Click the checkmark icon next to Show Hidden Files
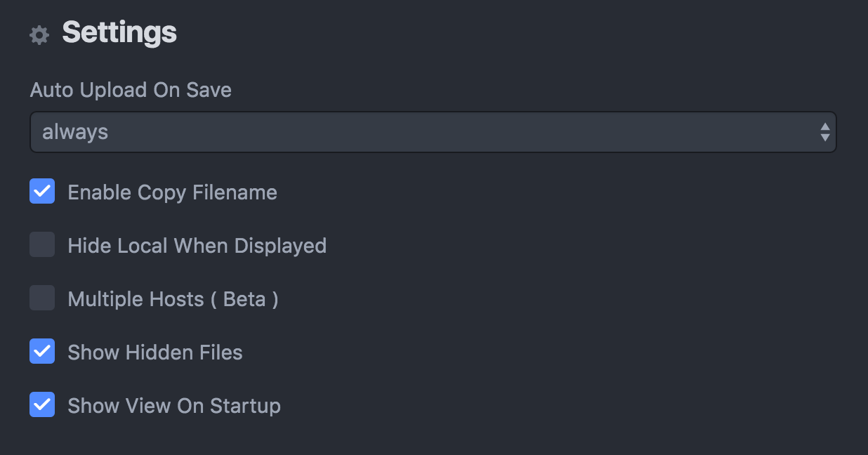 tap(42, 351)
